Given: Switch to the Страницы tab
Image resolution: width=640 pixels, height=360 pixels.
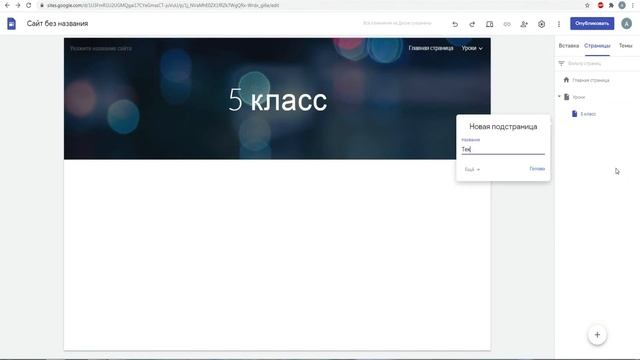Looking at the screenshot, I should tap(597, 46).
